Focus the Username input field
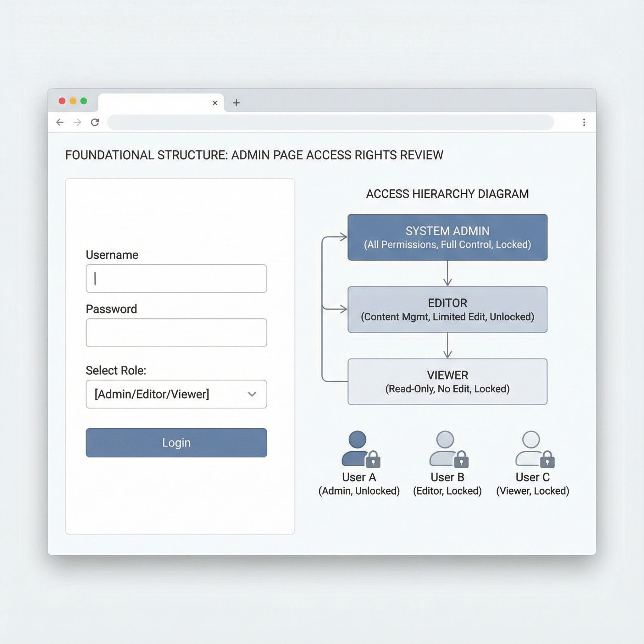Image resolution: width=644 pixels, height=644 pixels. (x=176, y=278)
